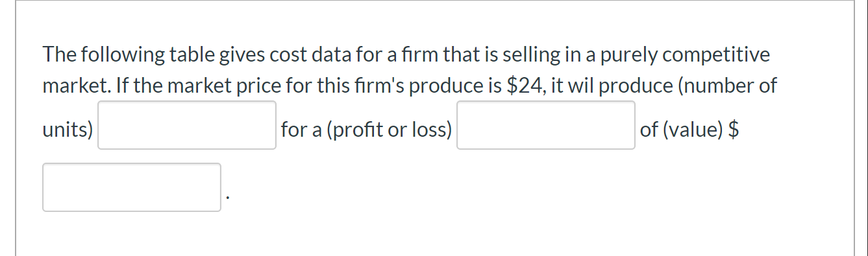Click the number of units answer box

click(187, 125)
